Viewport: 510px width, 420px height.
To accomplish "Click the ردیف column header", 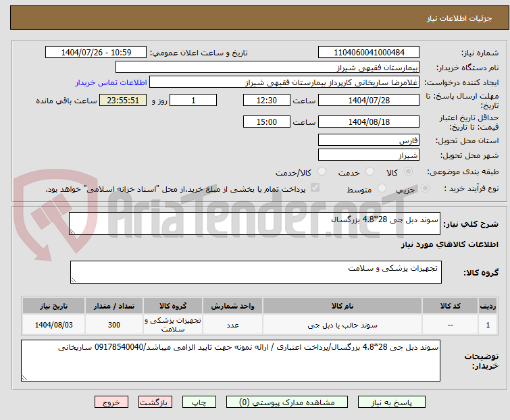I will pos(488,307).
